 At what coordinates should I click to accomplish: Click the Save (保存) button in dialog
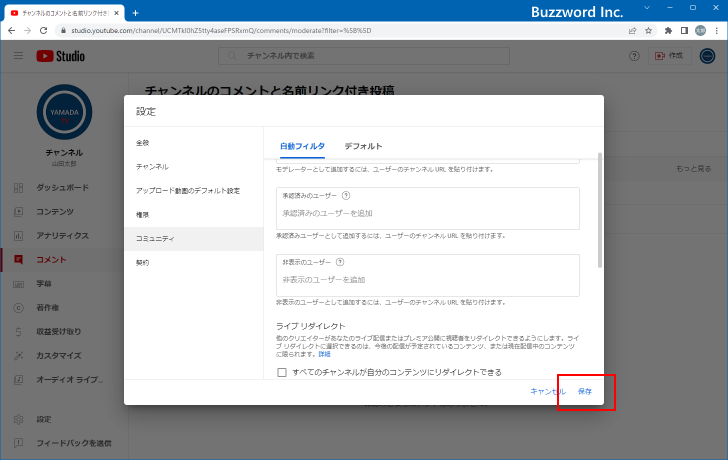[585, 391]
